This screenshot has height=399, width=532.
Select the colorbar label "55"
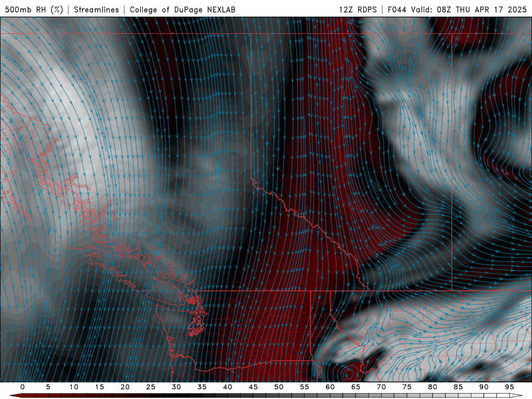click(x=304, y=387)
